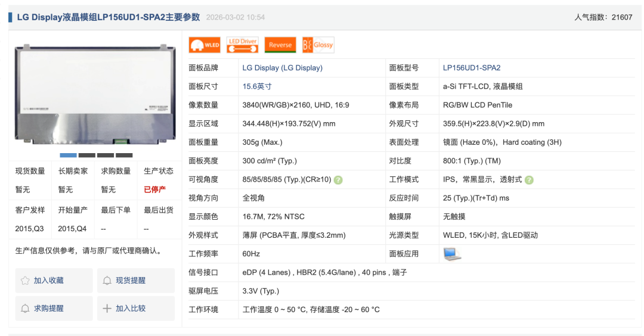644x336 pixels.
Task: Click the 现货数量 header label
Action: [30, 171]
